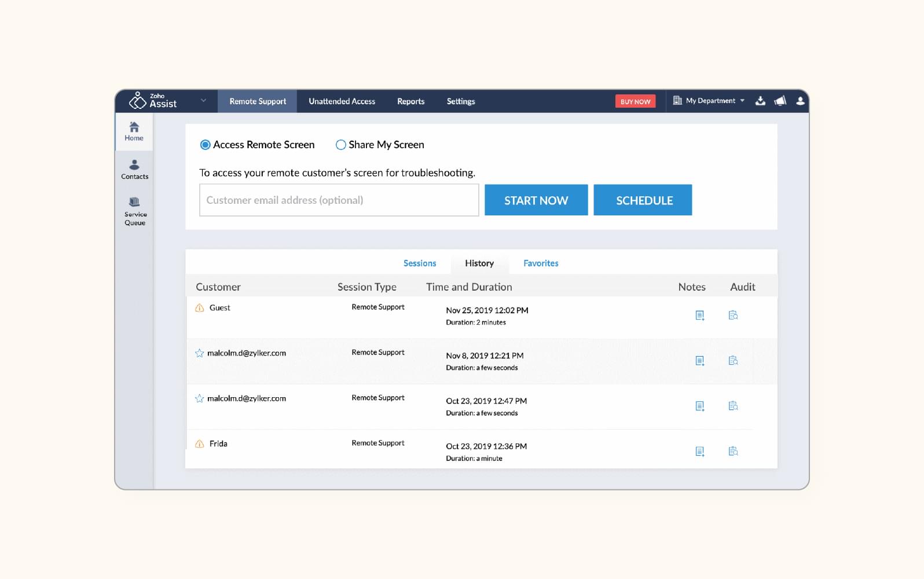This screenshot has width=924, height=579.
Task: Go to the Reports tab
Action: [x=410, y=101]
